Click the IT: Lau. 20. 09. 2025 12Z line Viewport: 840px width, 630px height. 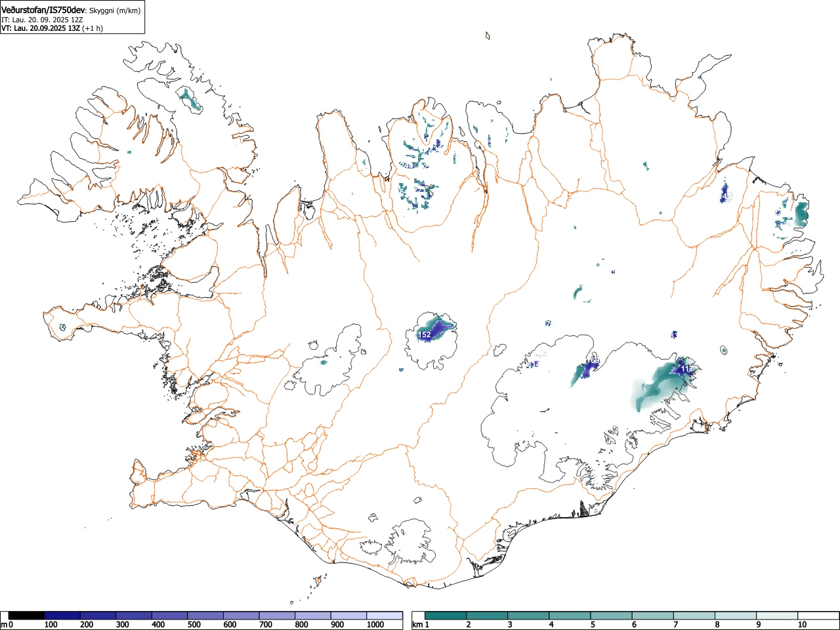[42, 20]
